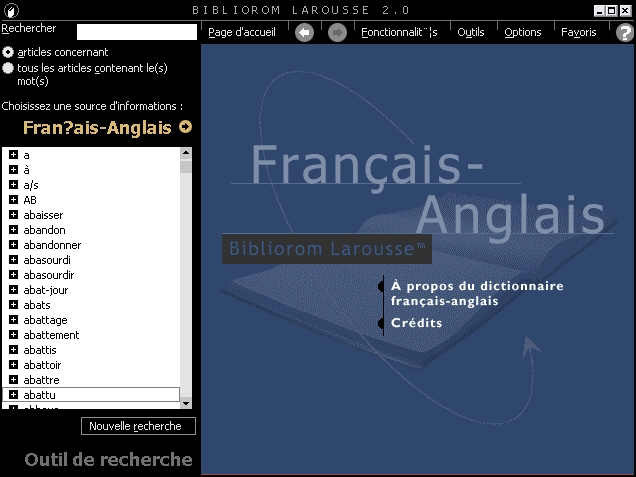This screenshot has width=636, height=477.
Task: Open 'À propos du dictionnaire français-anglais' link
Action: click(477, 293)
